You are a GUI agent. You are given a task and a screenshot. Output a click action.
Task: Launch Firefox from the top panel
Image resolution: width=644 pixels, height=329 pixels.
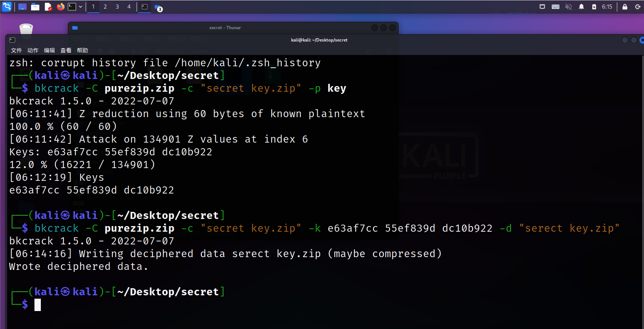[60, 7]
